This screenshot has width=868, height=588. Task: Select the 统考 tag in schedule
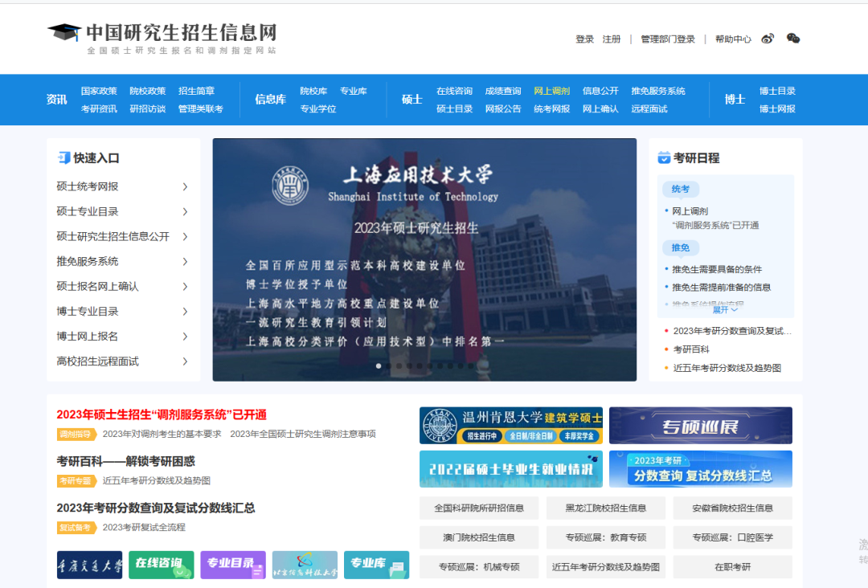(681, 190)
